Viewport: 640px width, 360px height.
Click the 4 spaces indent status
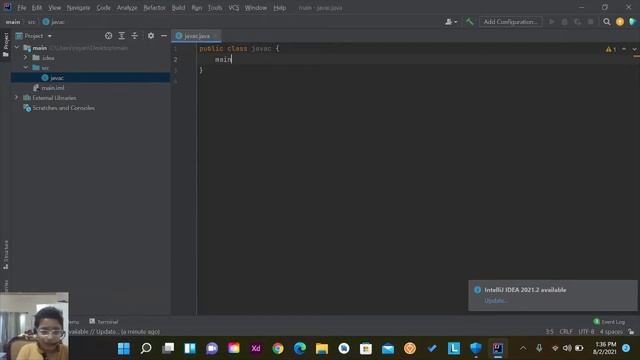pyautogui.click(x=611, y=332)
